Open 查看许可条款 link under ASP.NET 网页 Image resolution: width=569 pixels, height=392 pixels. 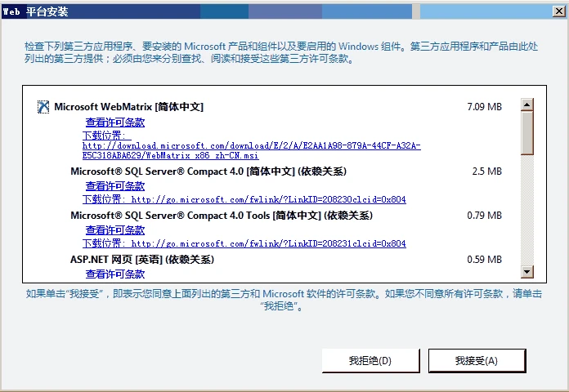[x=115, y=274]
